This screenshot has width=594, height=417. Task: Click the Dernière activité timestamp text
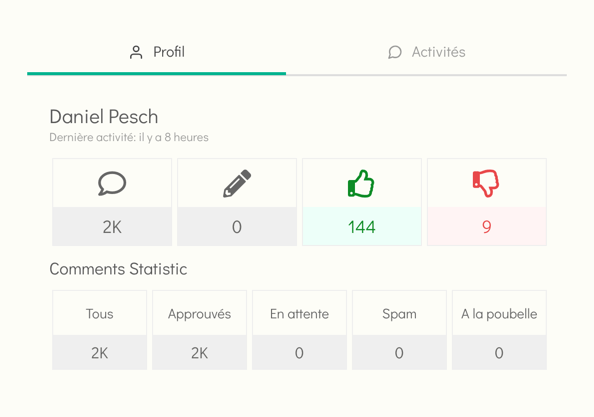tap(129, 137)
